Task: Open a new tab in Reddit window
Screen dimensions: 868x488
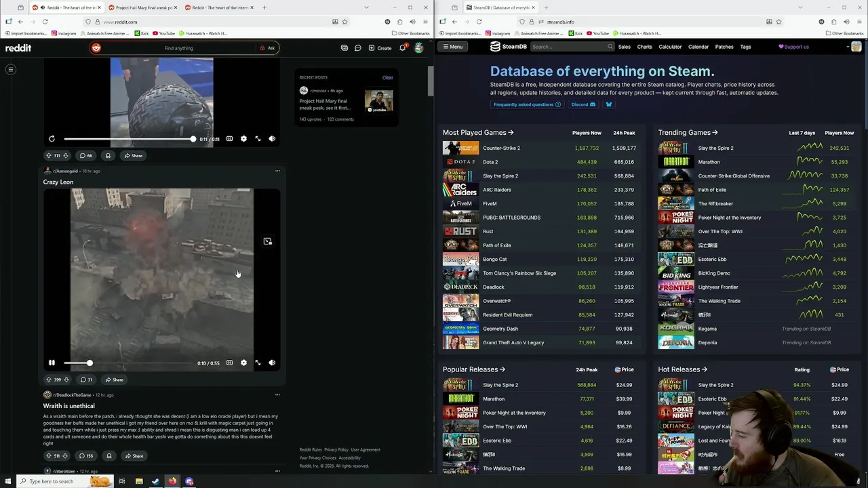Action: click(x=264, y=7)
